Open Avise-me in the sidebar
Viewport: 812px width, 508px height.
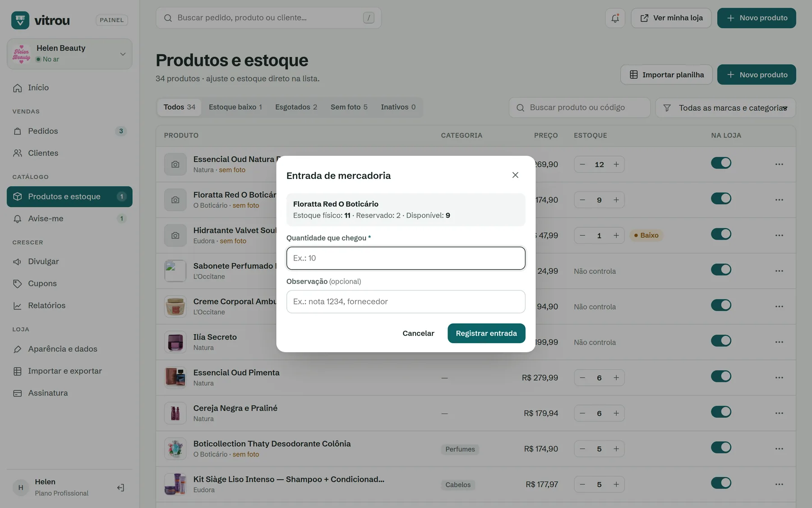click(x=69, y=219)
